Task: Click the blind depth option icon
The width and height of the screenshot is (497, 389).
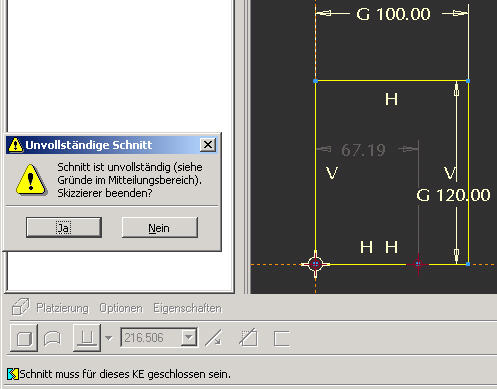Action: pos(87,338)
